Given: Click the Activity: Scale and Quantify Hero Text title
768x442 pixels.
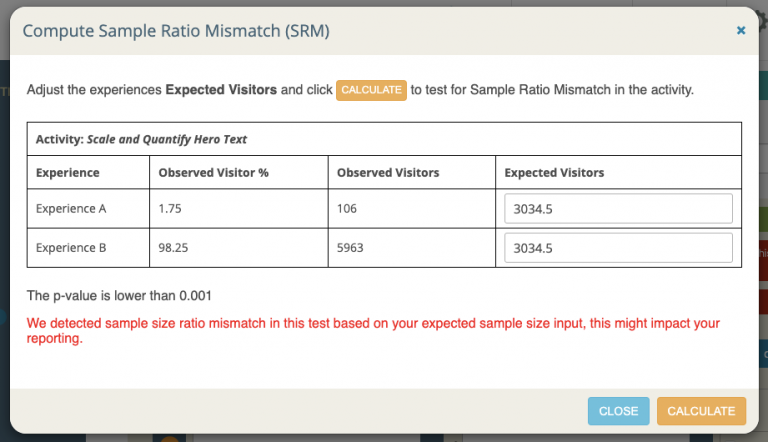Looking at the screenshot, I should (x=141, y=139).
